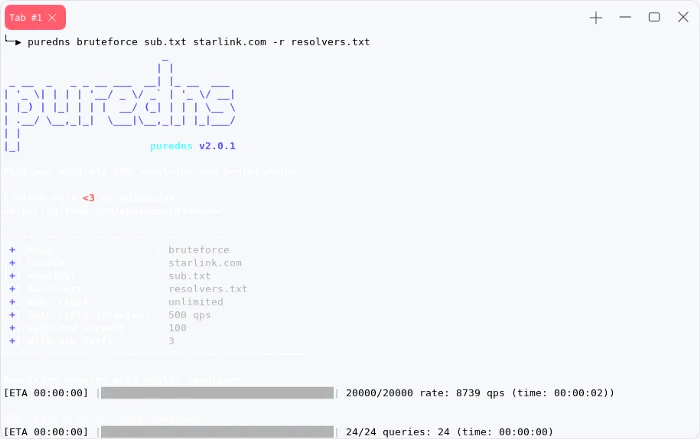Click the 20000/20000 count text
700x439 pixels.
379,393
